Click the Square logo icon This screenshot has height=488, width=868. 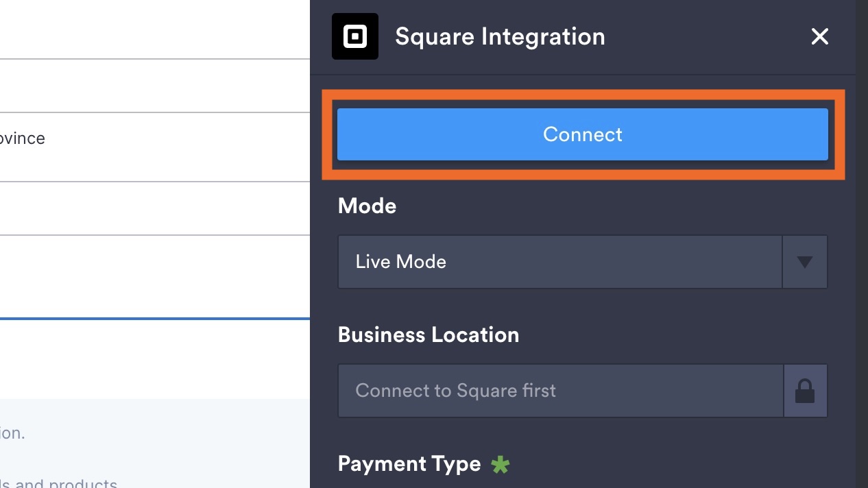pos(355,36)
